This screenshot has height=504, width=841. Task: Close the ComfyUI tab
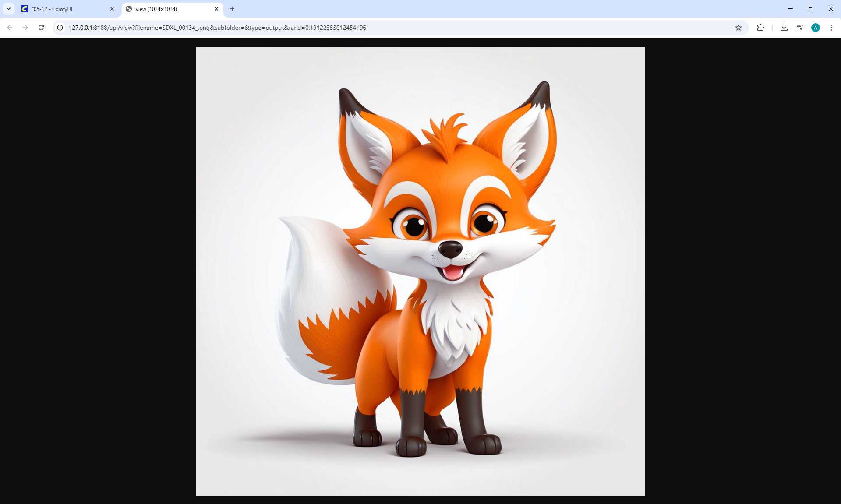click(112, 9)
